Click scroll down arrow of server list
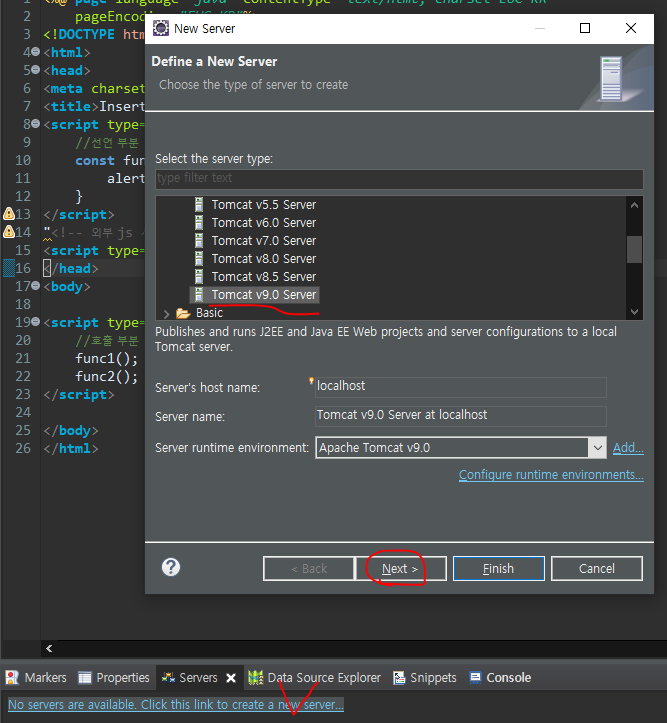 (x=634, y=312)
